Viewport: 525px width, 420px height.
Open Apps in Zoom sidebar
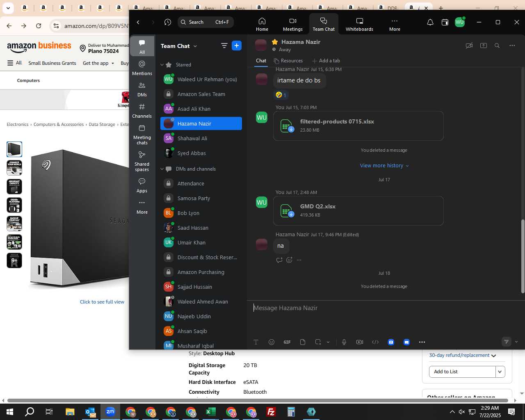(142, 185)
